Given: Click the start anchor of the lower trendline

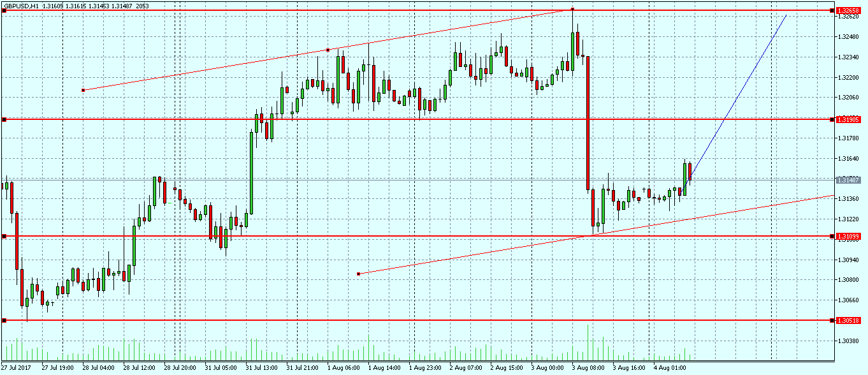Looking at the screenshot, I should coord(359,274).
